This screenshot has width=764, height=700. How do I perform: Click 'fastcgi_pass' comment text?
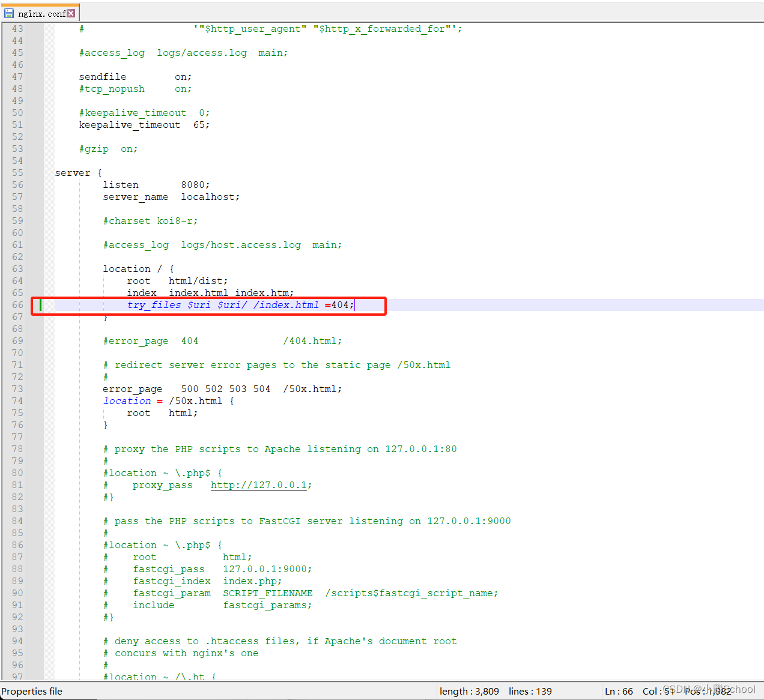click(x=169, y=569)
